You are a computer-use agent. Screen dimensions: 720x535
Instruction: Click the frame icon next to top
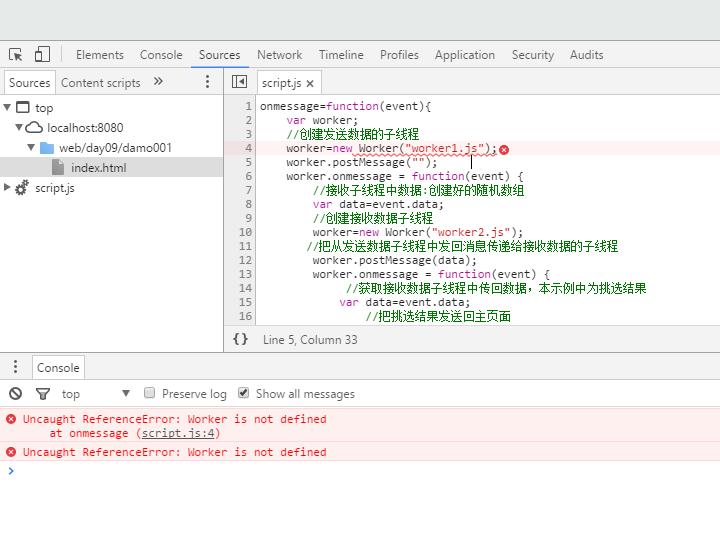coord(22,107)
